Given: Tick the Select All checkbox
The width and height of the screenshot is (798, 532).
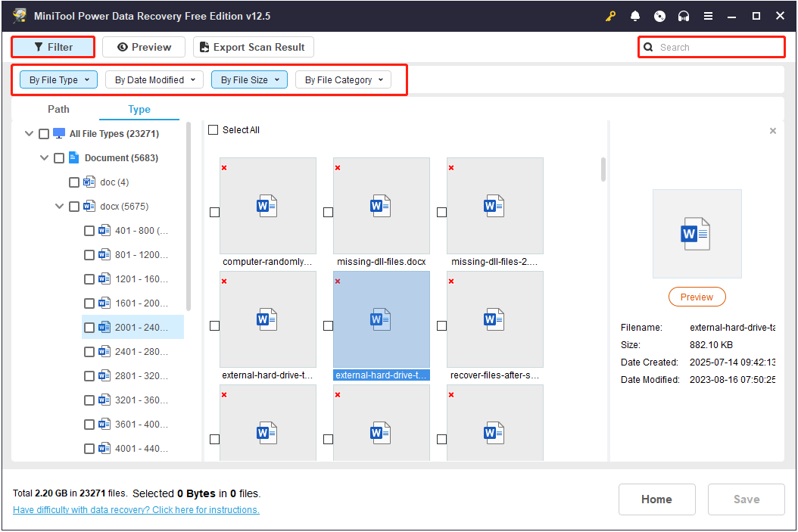Looking at the screenshot, I should [x=214, y=129].
